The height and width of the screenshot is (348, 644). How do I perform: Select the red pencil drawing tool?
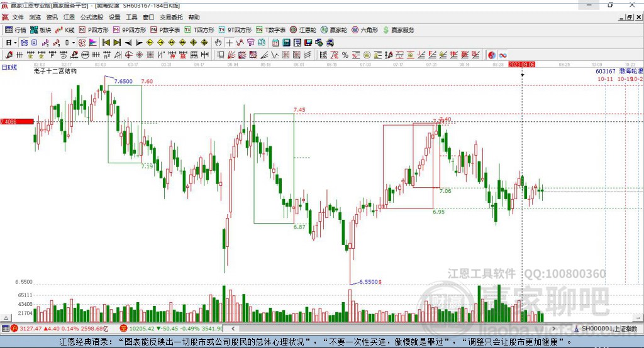coord(9,55)
